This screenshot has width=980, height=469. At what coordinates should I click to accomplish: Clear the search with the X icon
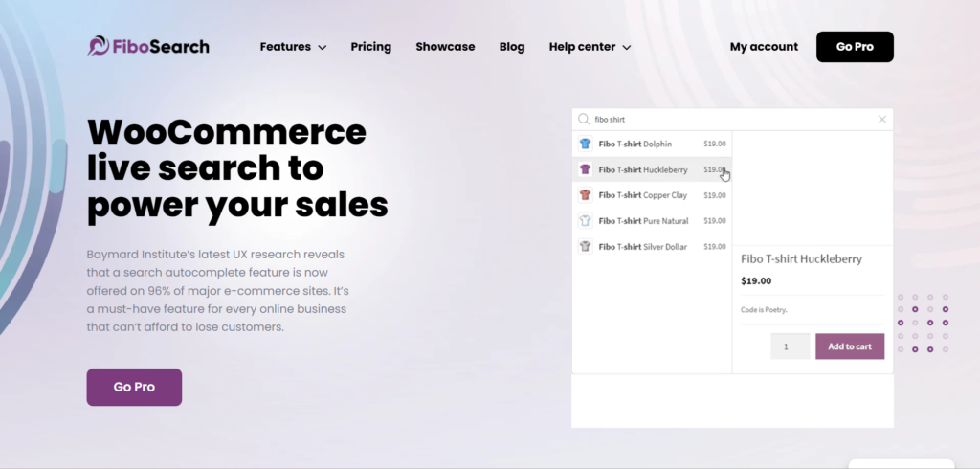[x=881, y=119]
